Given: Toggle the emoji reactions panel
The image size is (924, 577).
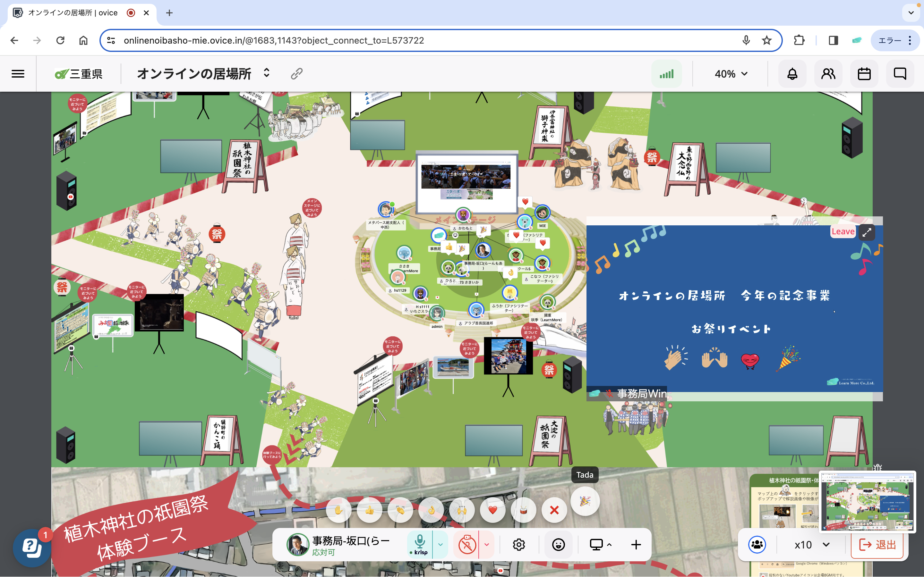Looking at the screenshot, I should tap(558, 545).
